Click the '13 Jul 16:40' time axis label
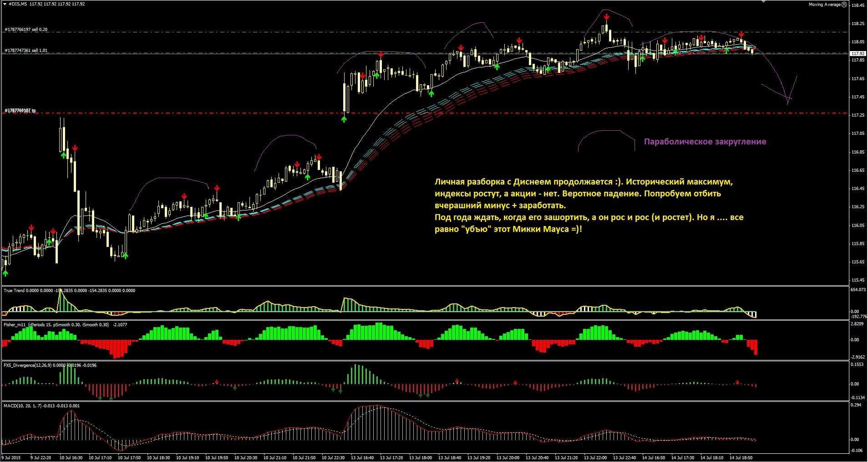Screen dimensions: 868x462 (362, 457)
